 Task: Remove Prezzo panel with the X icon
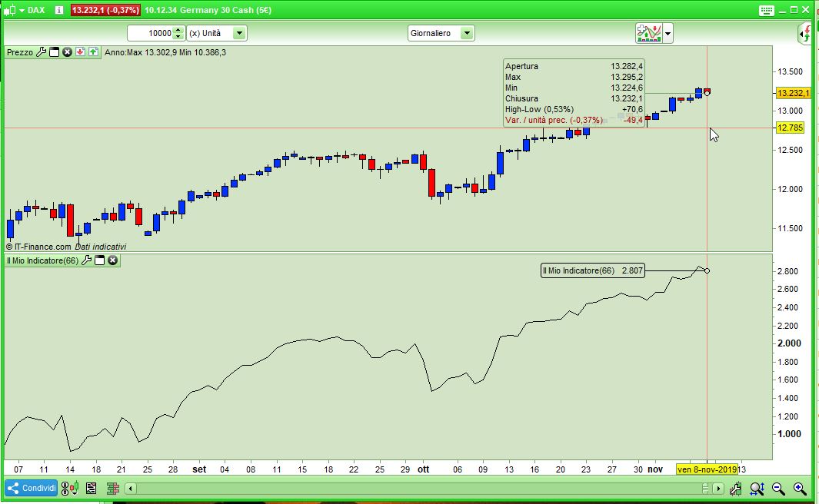tap(68, 51)
